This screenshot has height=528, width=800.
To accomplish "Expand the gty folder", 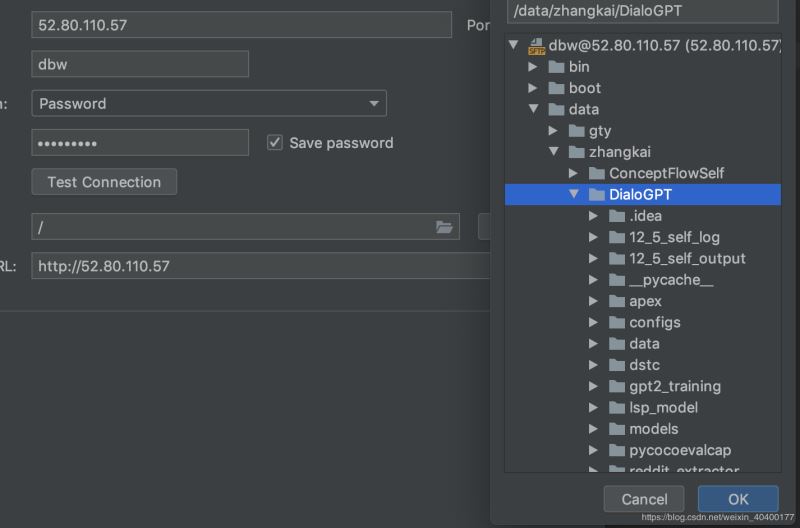I will point(554,131).
